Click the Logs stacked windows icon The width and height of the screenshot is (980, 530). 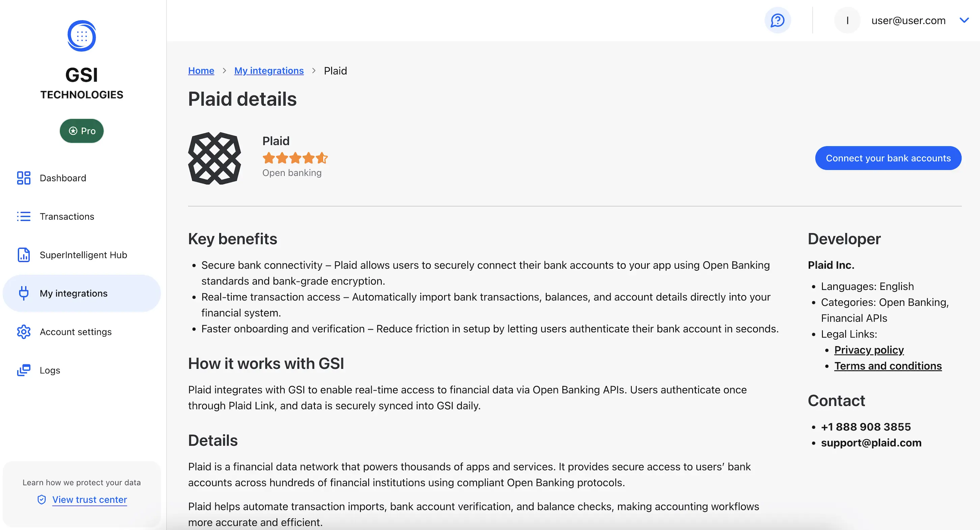click(24, 370)
